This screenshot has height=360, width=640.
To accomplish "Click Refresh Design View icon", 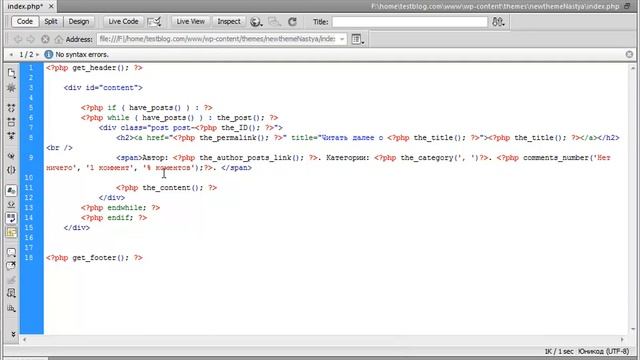I will click(292, 22).
